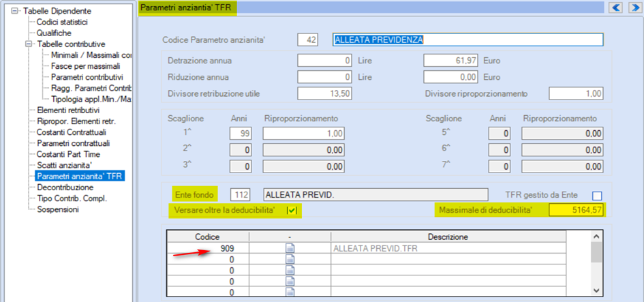Click the Scaglione 2^ Anni field
Screen dimensions: 644x302
click(x=241, y=151)
